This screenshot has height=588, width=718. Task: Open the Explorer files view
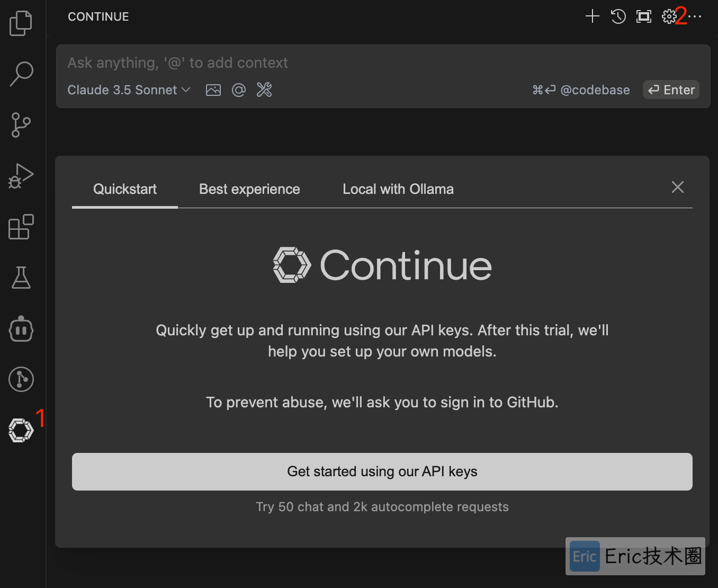click(21, 23)
